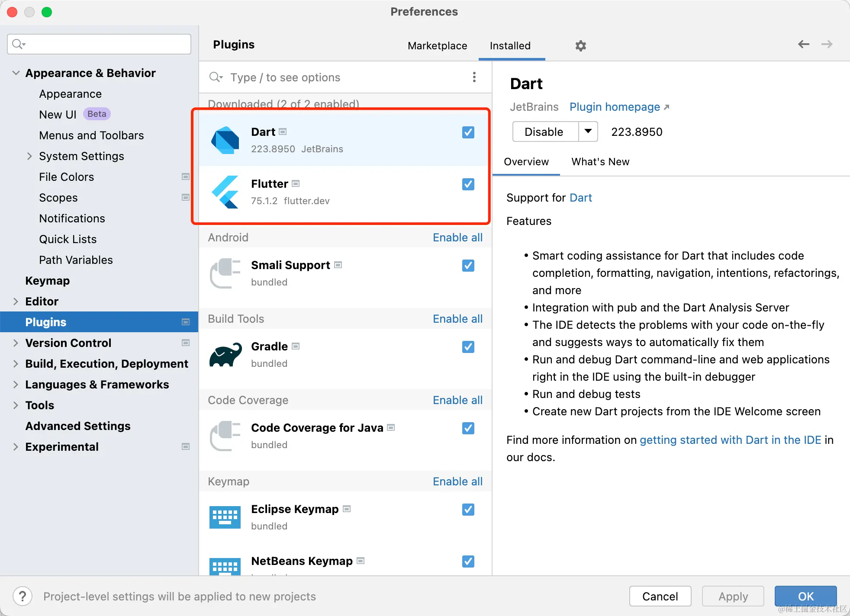This screenshot has height=616, width=850.
Task: Click the OK button
Action: [805, 596]
